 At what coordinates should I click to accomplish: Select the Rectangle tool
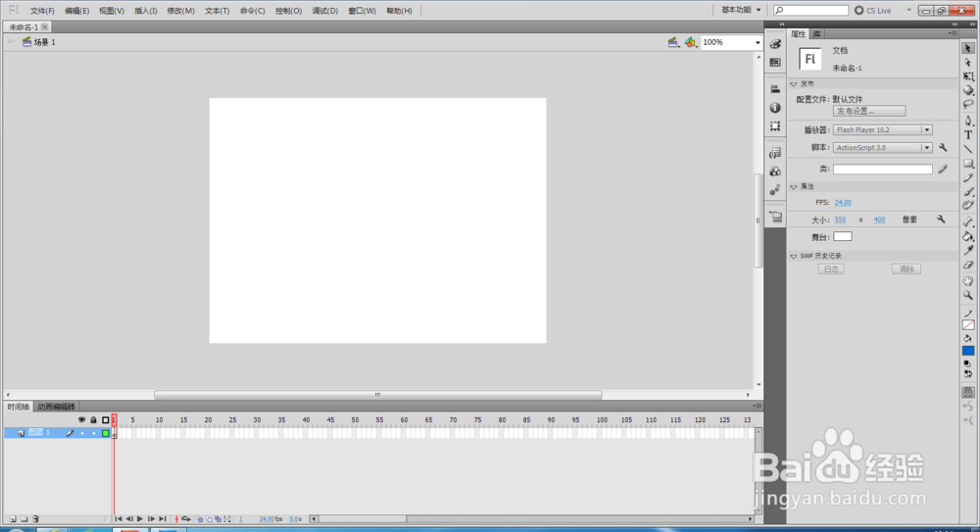(967, 164)
